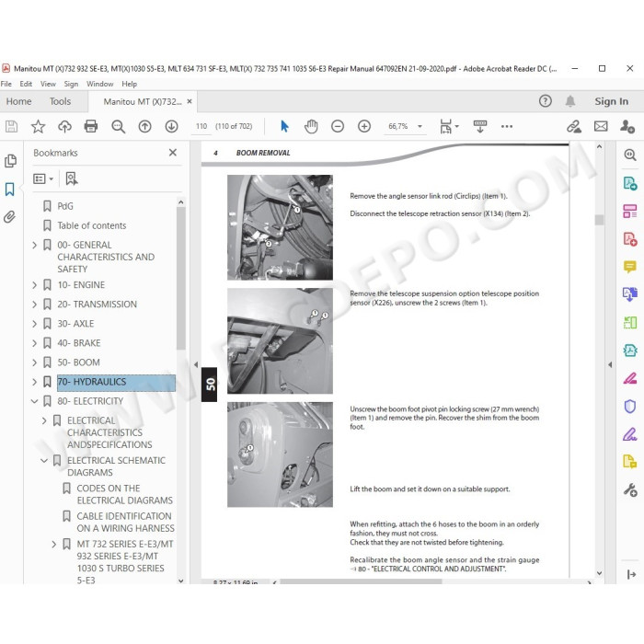This screenshot has height=644, width=644.
Task: Click share with others person icon
Action: (627, 127)
